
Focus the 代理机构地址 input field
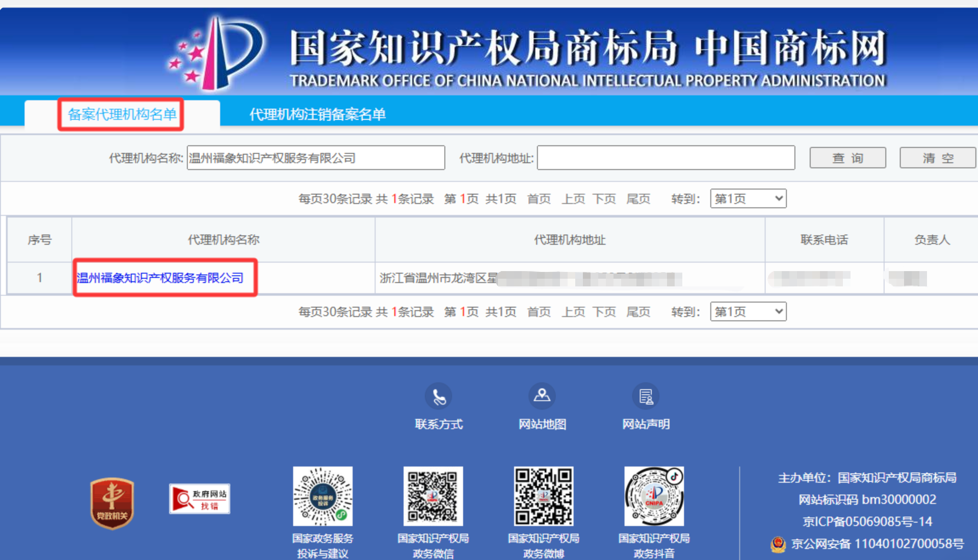666,158
